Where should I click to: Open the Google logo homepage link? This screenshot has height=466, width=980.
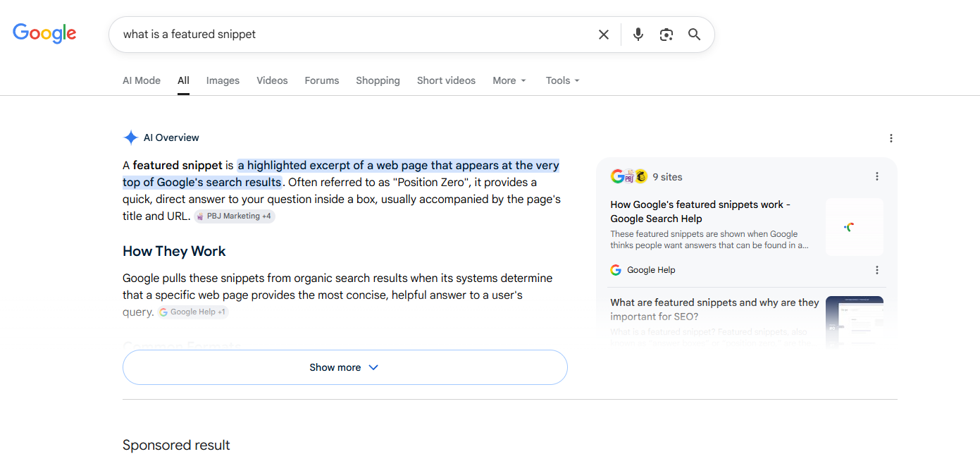[44, 33]
